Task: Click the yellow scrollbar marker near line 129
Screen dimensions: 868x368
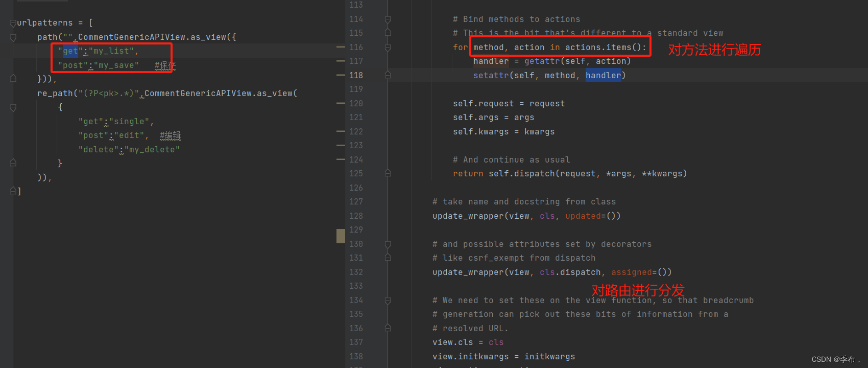Action: (x=341, y=236)
